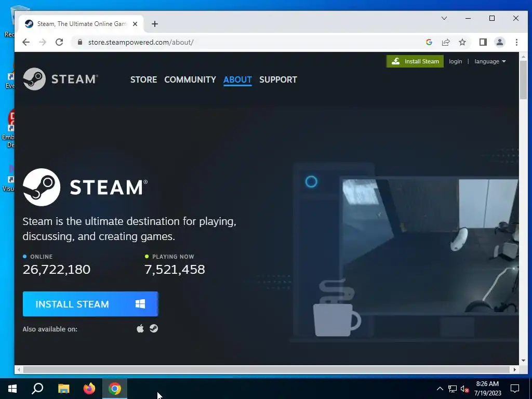
Task: Bookmark this page with star icon
Action: click(x=462, y=42)
